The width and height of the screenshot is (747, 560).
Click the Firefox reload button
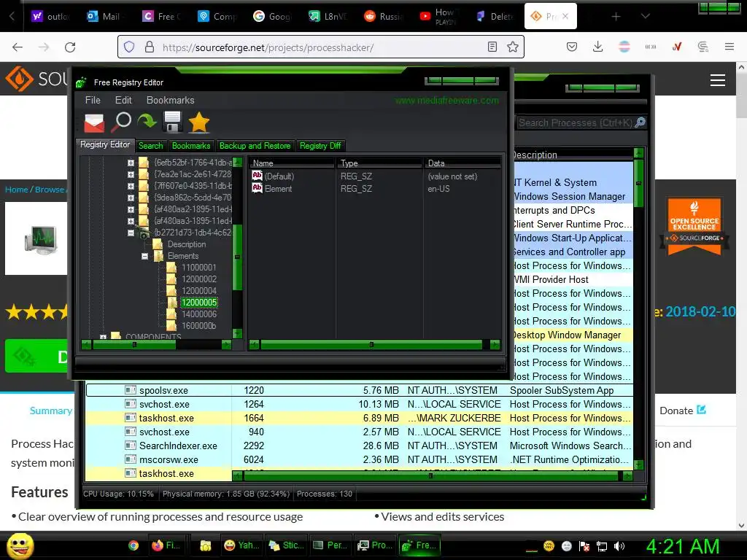click(x=70, y=47)
